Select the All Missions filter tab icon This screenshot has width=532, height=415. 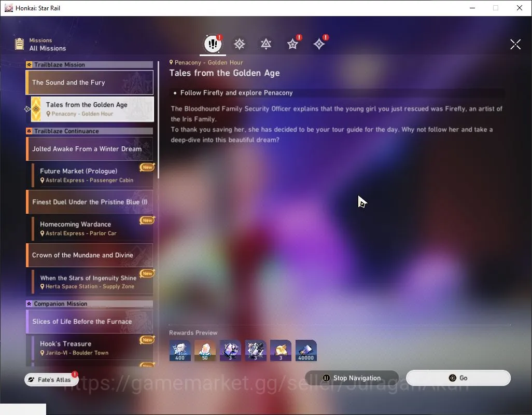click(213, 44)
